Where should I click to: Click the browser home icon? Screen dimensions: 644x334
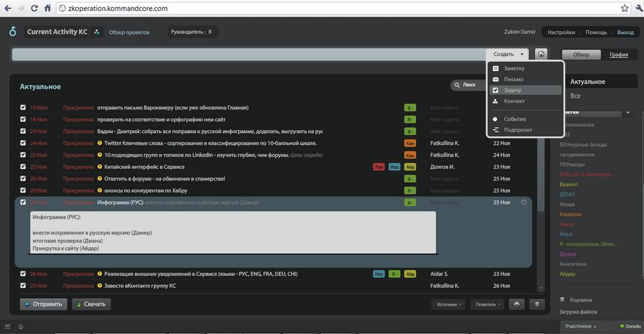(48, 8)
